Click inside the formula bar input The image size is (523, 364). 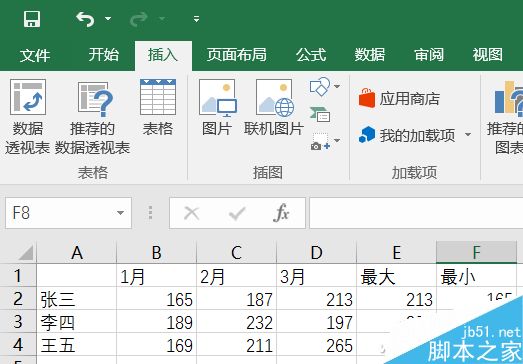click(x=416, y=213)
